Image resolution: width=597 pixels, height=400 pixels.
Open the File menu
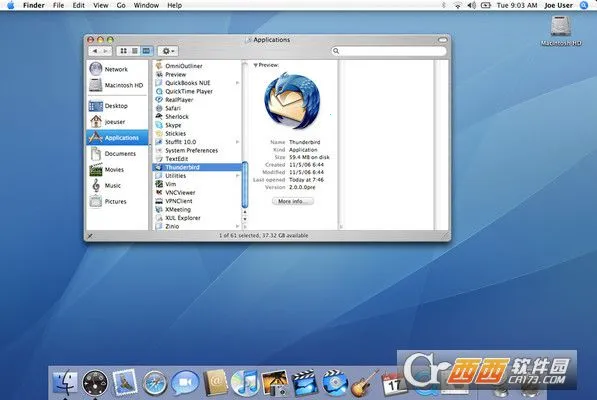pyautogui.click(x=58, y=5)
